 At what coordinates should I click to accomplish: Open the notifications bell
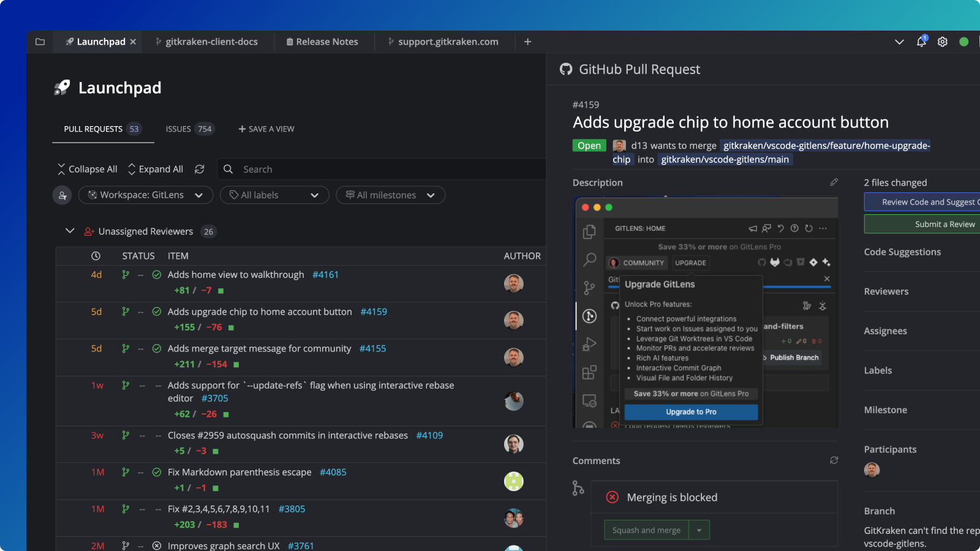point(920,42)
